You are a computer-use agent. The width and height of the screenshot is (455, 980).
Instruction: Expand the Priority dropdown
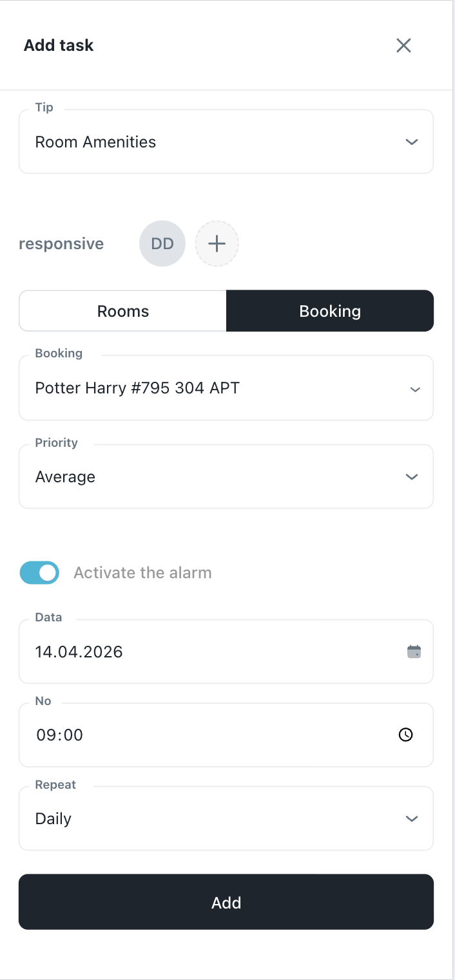point(412,476)
